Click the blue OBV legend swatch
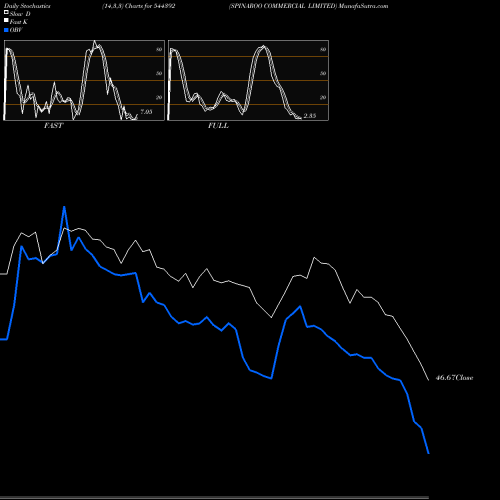The image size is (500, 500). (6, 30)
